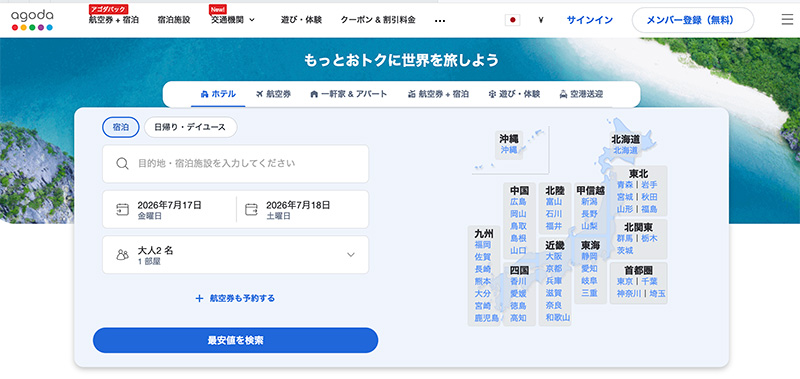Click the 航空券も予約する link
Image resolution: width=800 pixels, height=379 pixels.
[x=242, y=298]
